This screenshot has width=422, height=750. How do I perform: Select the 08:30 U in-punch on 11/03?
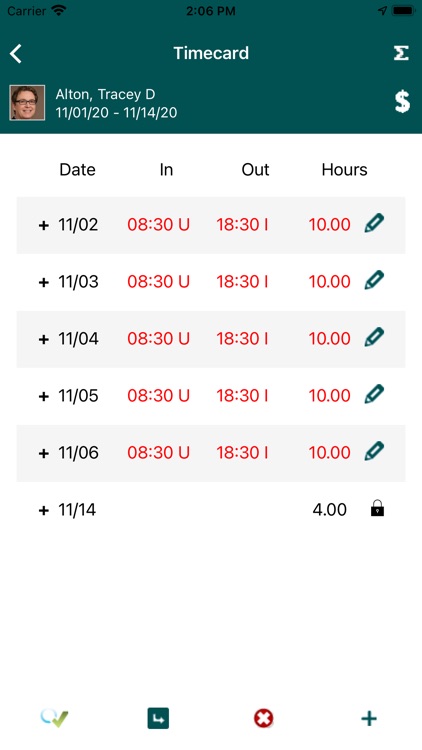[x=158, y=282]
